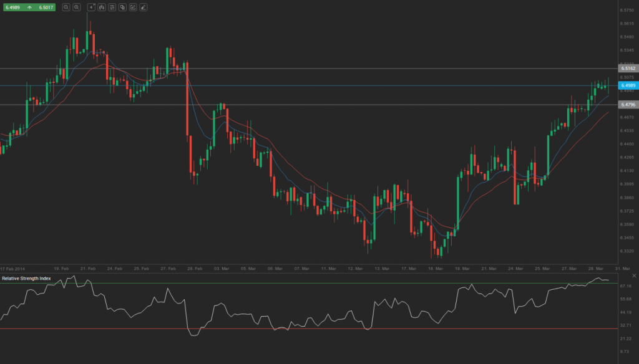The width and height of the screenshot is (639, 364).
Task: Select the Relative Strength Index label
Action: click(26, 278)
